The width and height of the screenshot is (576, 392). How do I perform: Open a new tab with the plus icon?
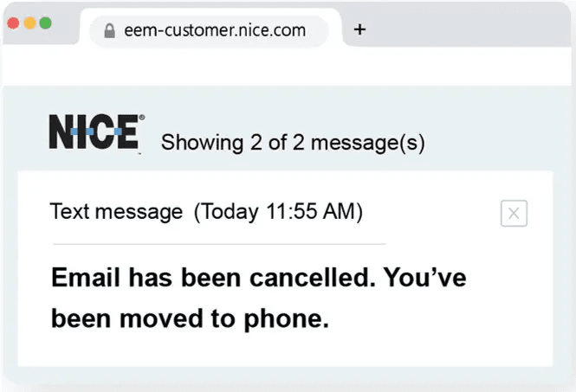[360, 29]
